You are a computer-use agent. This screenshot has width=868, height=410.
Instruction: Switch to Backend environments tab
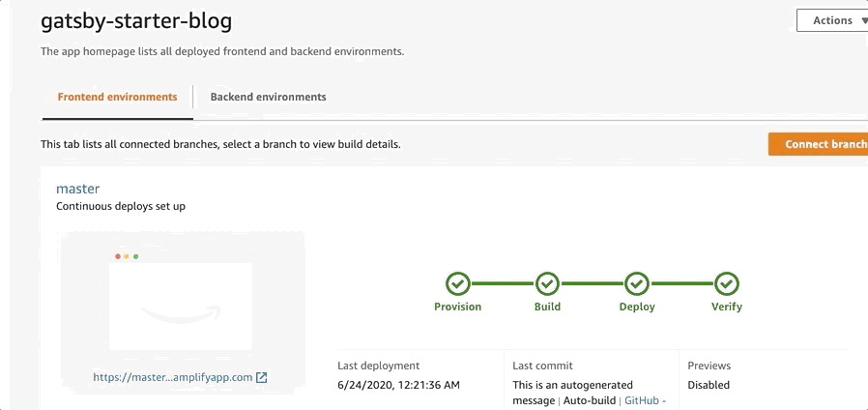[x=268, y=97]
